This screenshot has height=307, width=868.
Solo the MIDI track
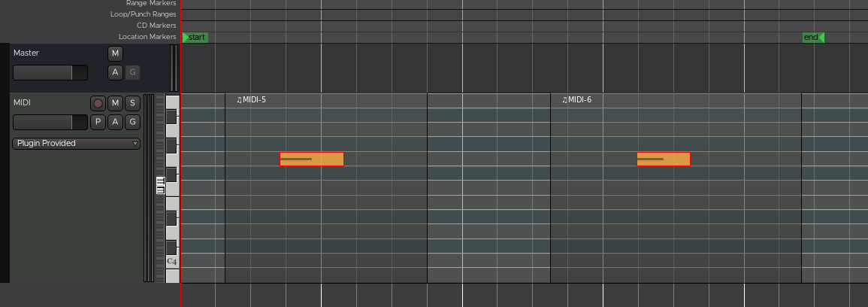(132, 103)
